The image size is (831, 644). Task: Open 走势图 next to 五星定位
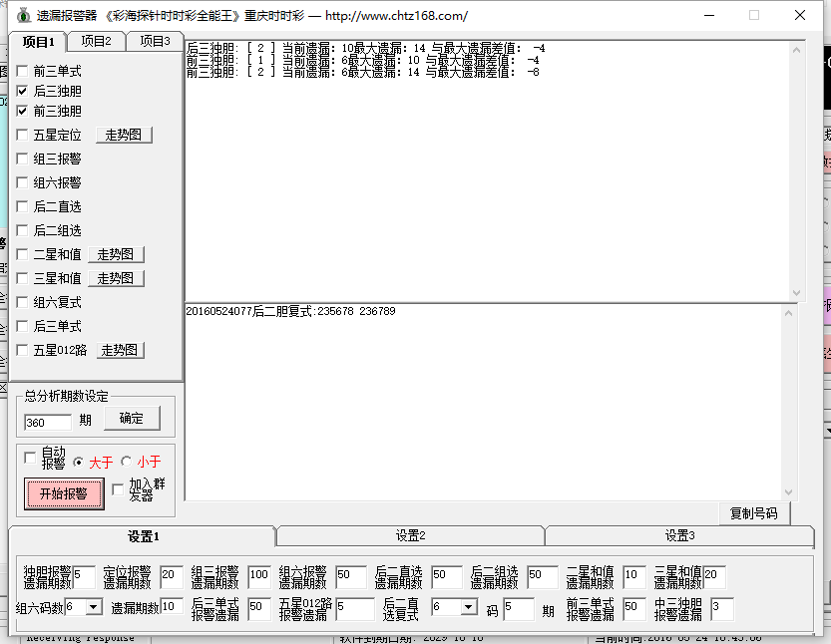(124, 135)
